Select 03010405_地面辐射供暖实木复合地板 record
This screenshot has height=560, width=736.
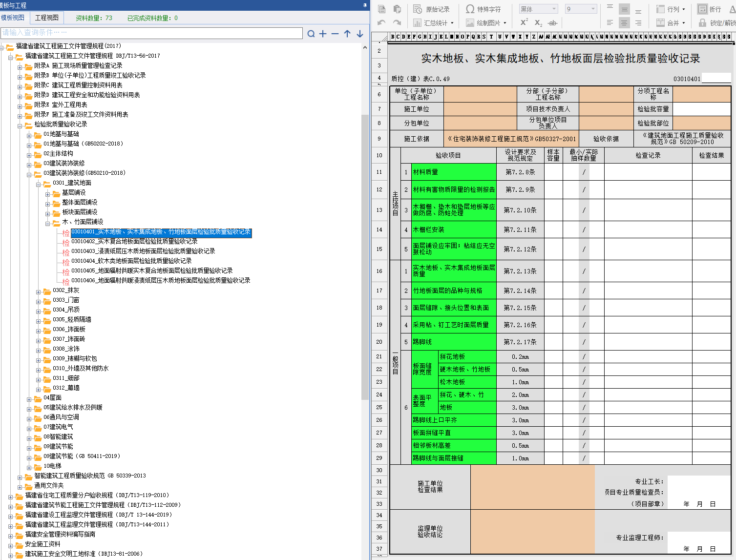click(x=152, y=270)
